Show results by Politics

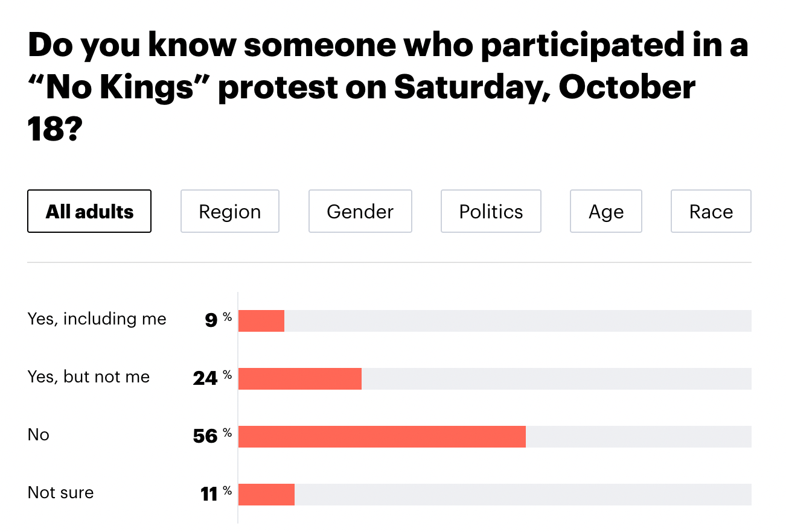[x=491, y=212]
